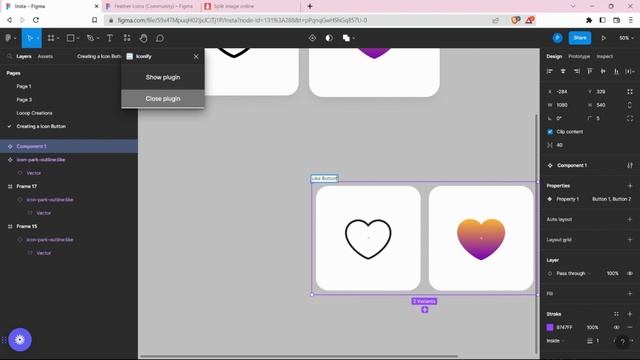Switch to the Prototype tab
This screenshot has width=640, height=360.
pyautogui.click(x=579, y=56)
